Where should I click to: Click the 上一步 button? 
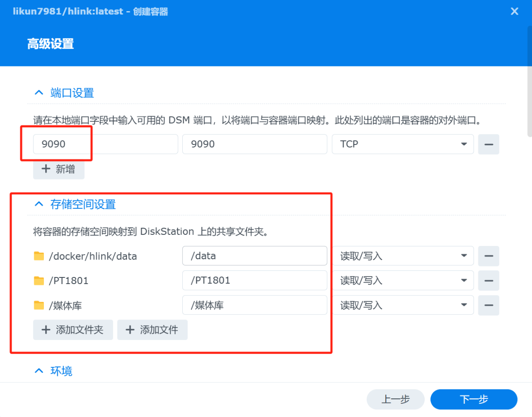(x=395, y=399)
